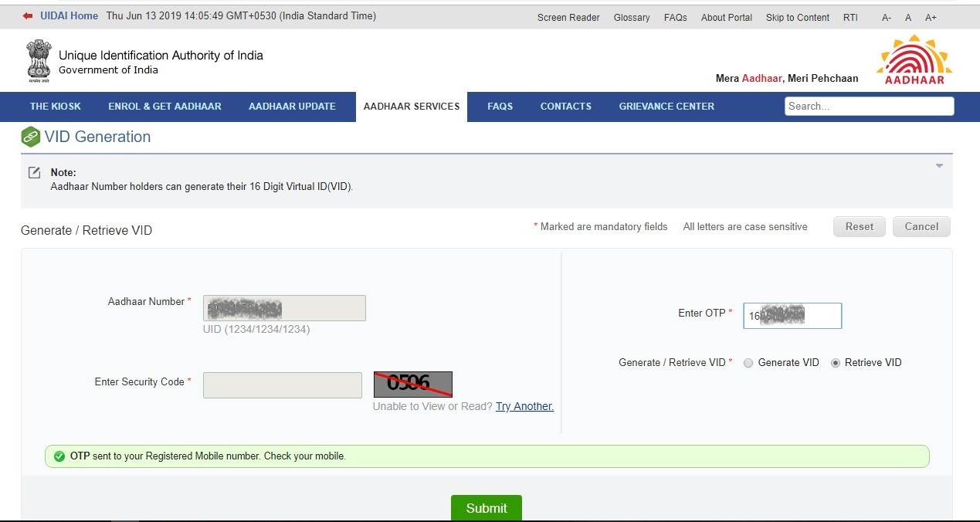The height and width of the screenshot is (522, 980).
Task: Click the Mera Aadhaar, Meri Pehchaan tagline
Action: pos(787,79)
